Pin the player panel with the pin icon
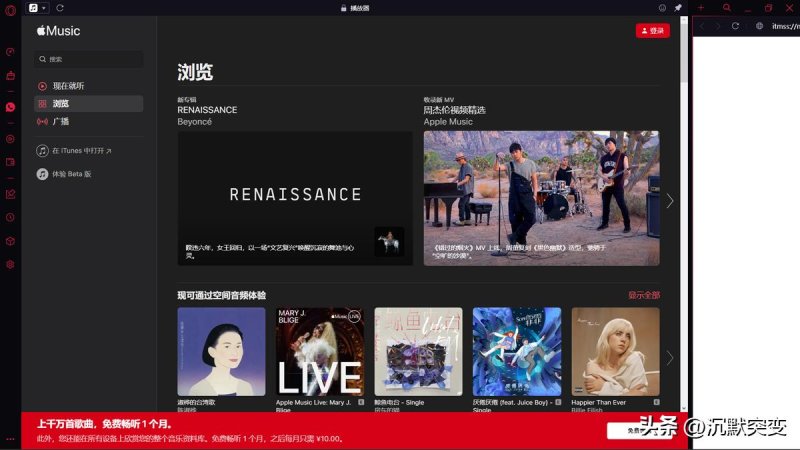800x450 pixels. (678, 8)
